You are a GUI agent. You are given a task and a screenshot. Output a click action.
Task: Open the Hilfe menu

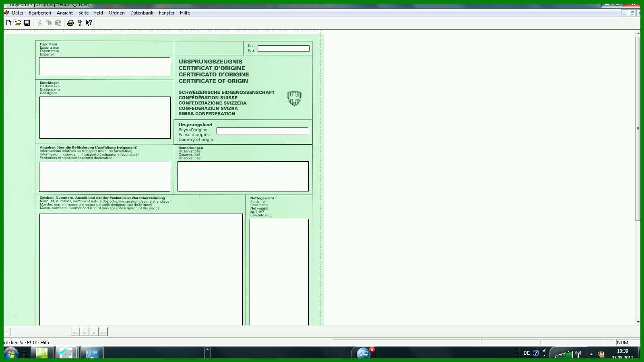click(x=185, y=13)
